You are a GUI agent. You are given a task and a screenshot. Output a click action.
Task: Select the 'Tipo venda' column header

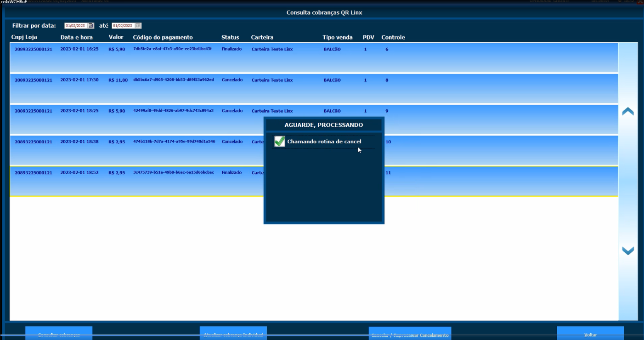point(338,37)
